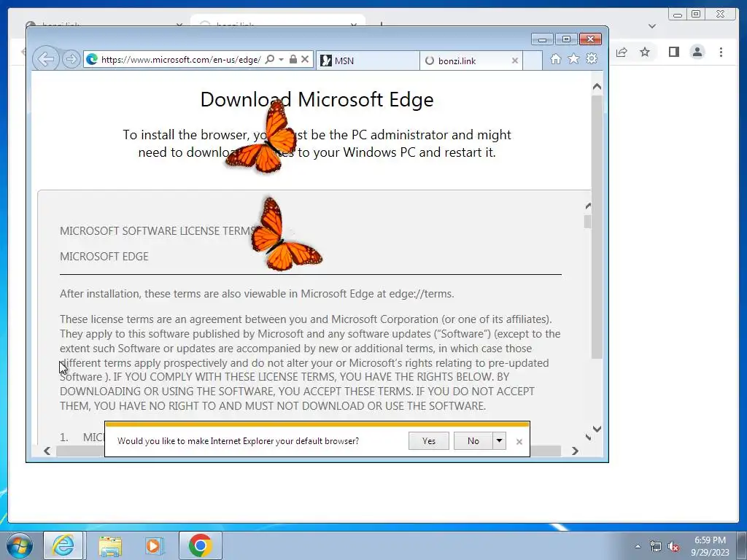
Task: Open the Internet Explorer Home page icon
Action: [555, 58]
